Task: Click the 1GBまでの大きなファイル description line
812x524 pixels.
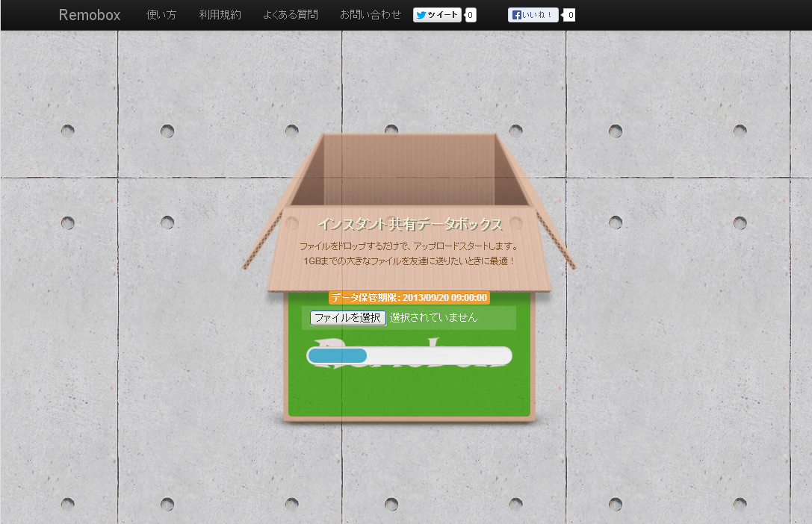Action: tap(409, 261)
